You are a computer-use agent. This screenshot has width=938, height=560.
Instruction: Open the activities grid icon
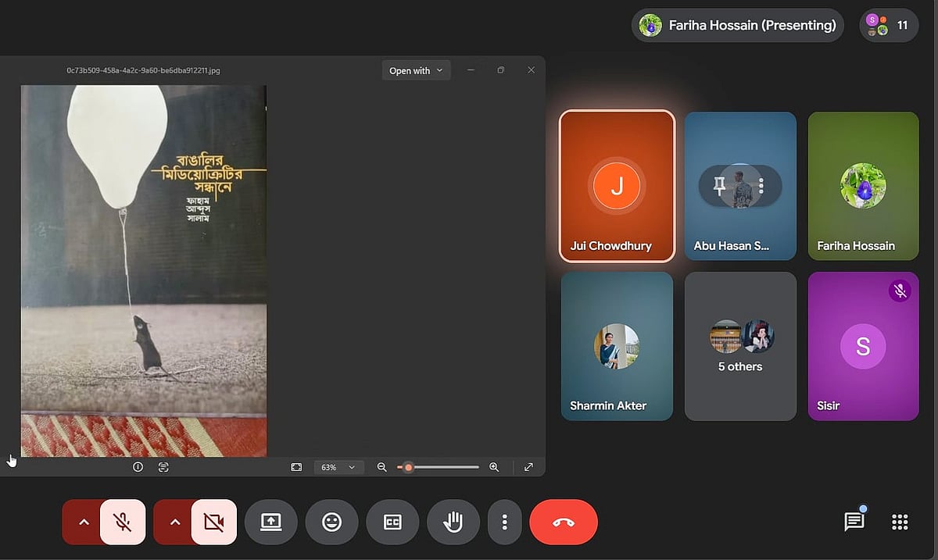(x=900, y=522)
